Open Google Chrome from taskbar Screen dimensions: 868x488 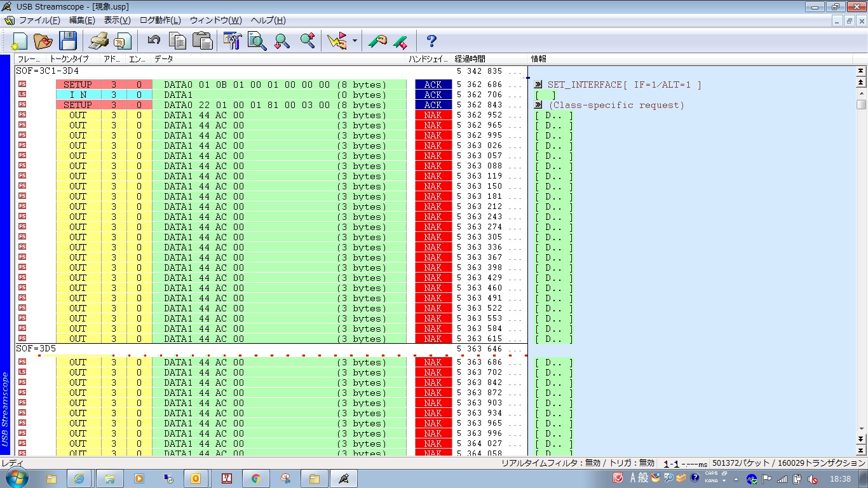(x=256, y=478)
